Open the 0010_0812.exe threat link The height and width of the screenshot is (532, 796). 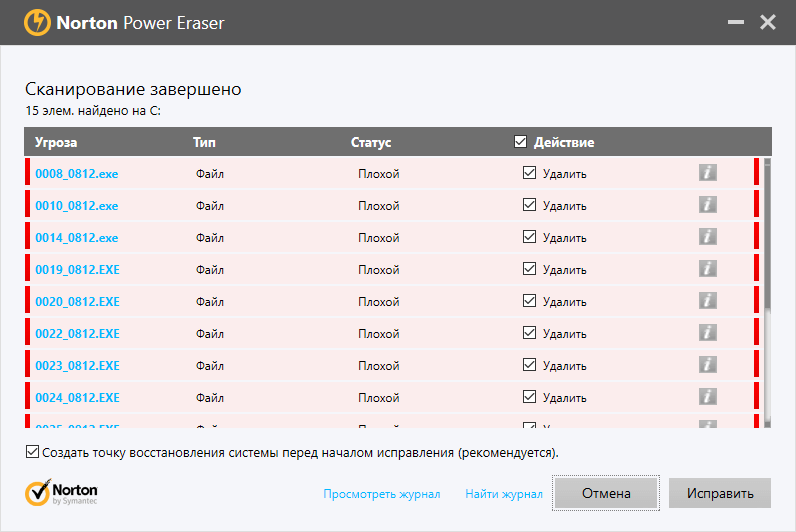click(x=76, y=206)
